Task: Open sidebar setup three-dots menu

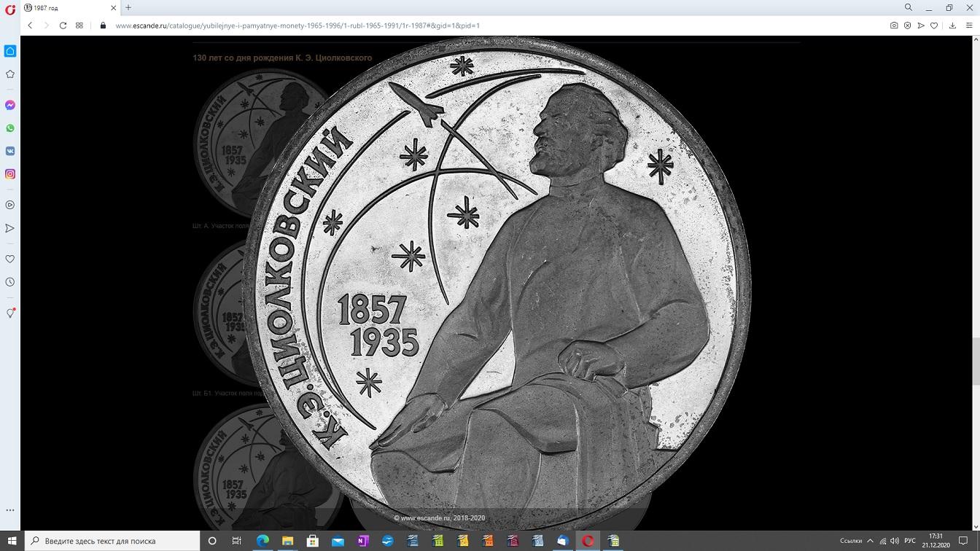Action: coord(10,510)
